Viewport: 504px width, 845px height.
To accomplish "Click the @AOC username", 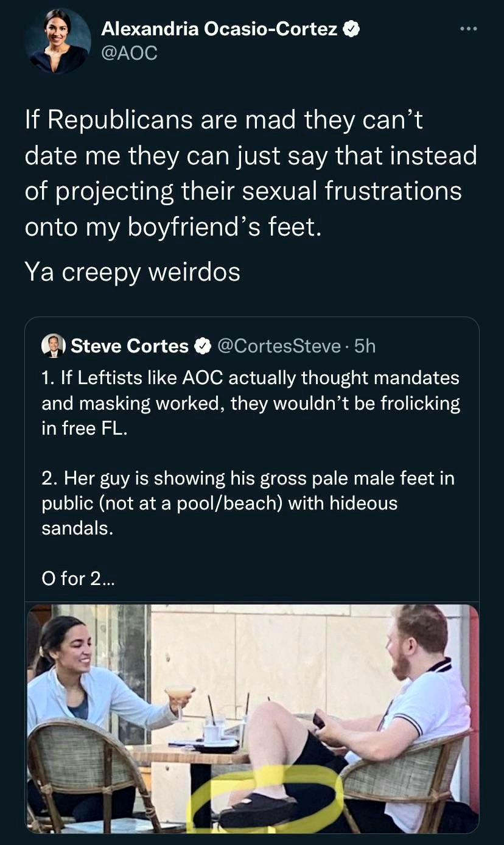I will click(130, 54).
